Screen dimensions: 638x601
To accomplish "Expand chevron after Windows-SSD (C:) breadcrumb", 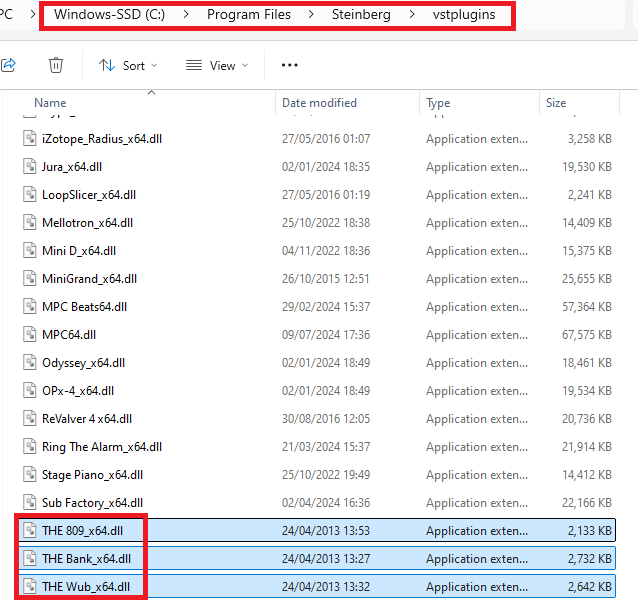I will 186,15.
